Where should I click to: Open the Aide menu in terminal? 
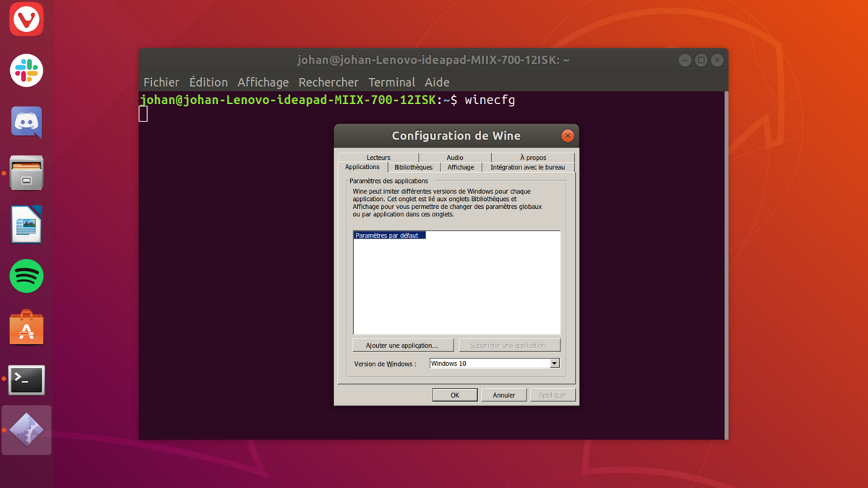coord(437,82)
